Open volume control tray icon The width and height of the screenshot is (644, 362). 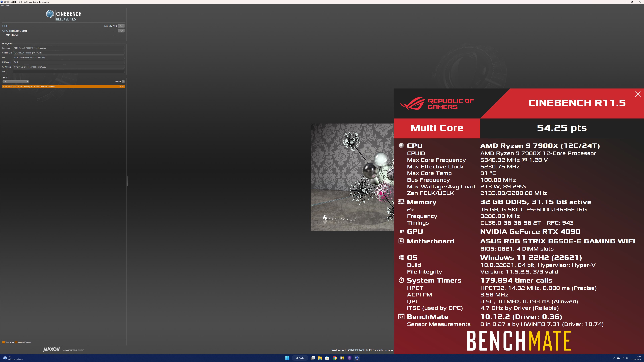pyautogui.click(x=627, y=358)
